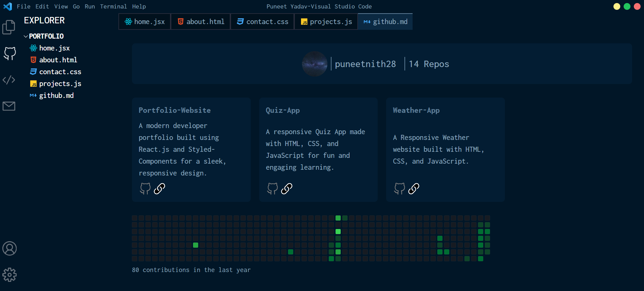Switch to the home.jsx tab
Image resolution: width=644 pixels, height=291 pixels.
tap(145, 22)
